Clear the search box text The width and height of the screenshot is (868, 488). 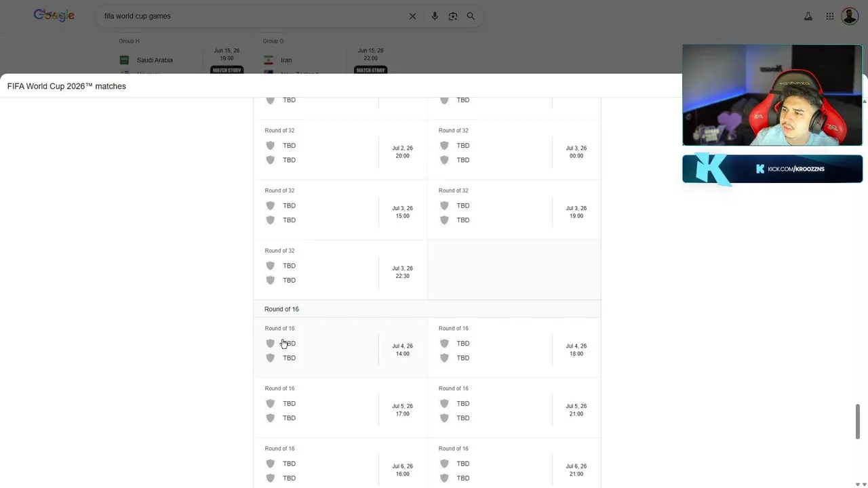click(x=412, y=16)
